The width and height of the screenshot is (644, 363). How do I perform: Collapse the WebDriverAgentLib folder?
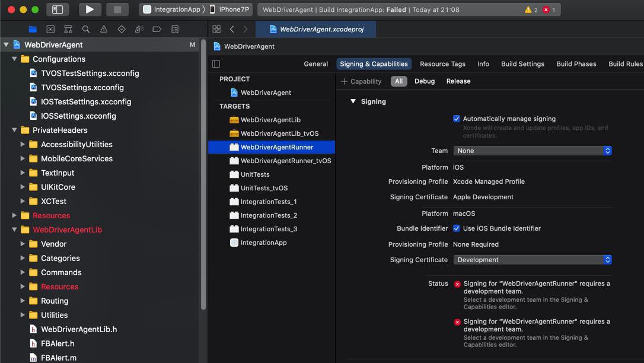point(14,230)
